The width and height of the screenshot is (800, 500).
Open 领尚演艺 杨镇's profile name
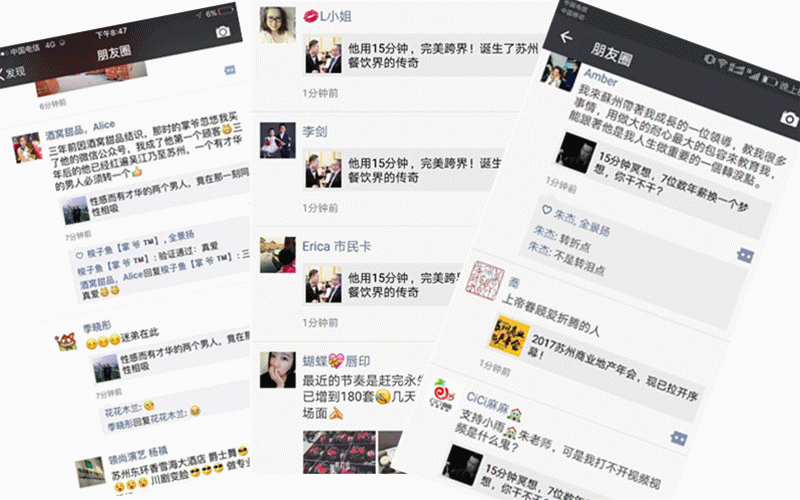coord(138,455)
